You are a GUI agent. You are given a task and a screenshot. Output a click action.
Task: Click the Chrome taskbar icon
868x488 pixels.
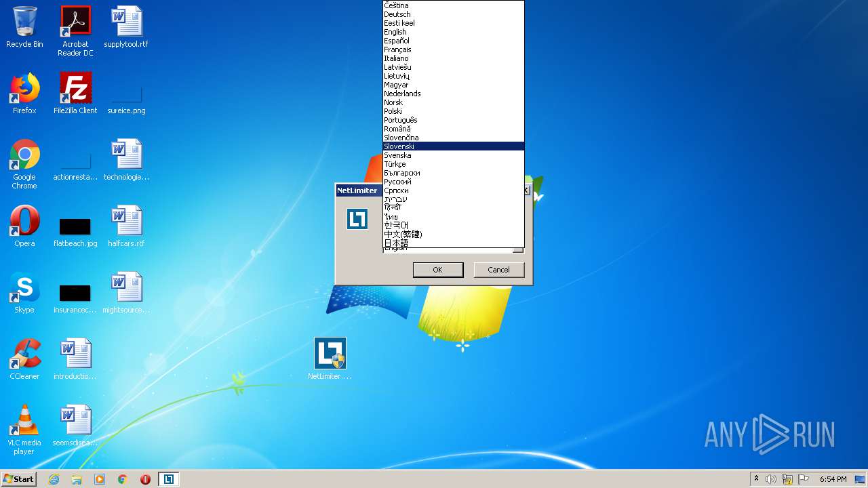click(123, 479)
